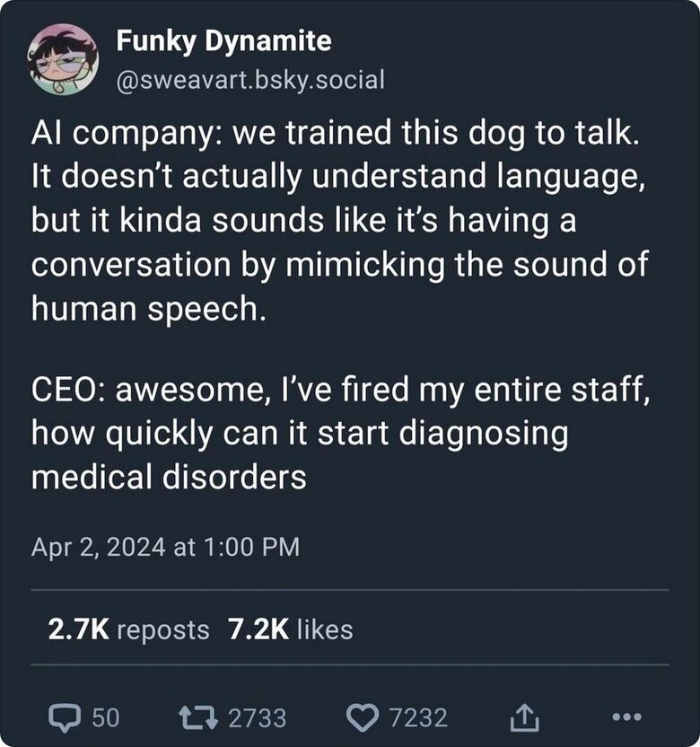View the 2.7K reposts list
Viewport: 700px width, 747px height.
(x=128, y=629)
